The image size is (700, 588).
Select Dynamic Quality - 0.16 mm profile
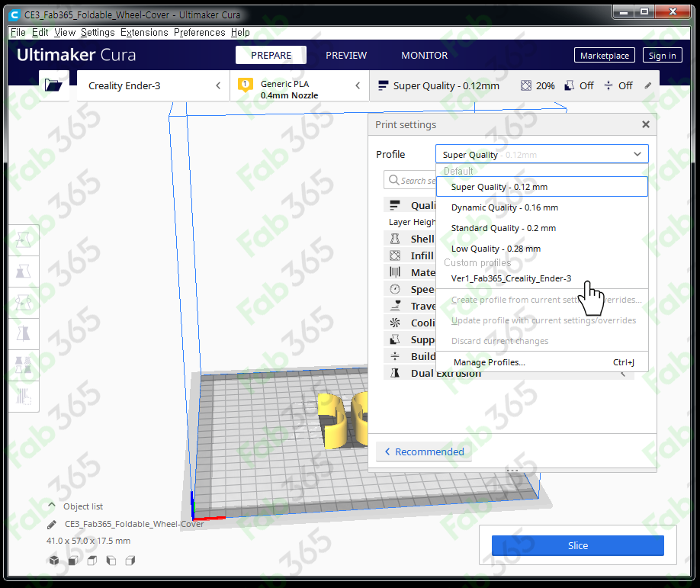[x=542, y=207]
